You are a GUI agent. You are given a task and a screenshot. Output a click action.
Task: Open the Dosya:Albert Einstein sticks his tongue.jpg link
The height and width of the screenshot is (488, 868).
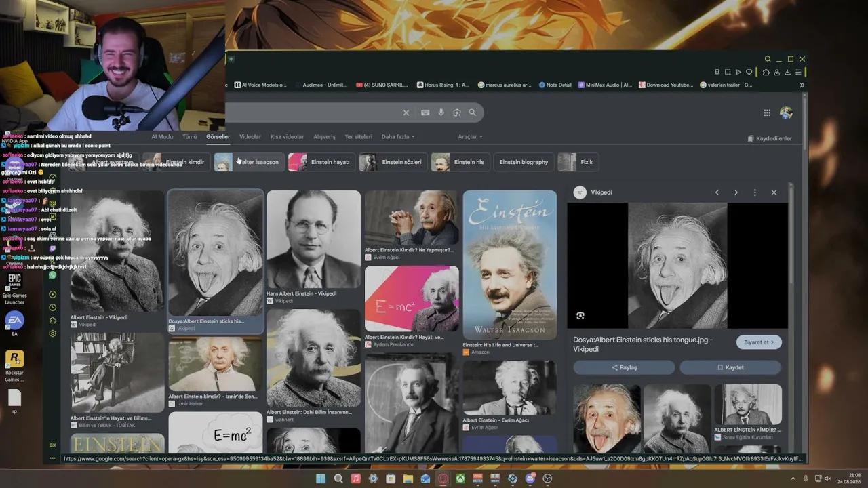click(643, 344)
